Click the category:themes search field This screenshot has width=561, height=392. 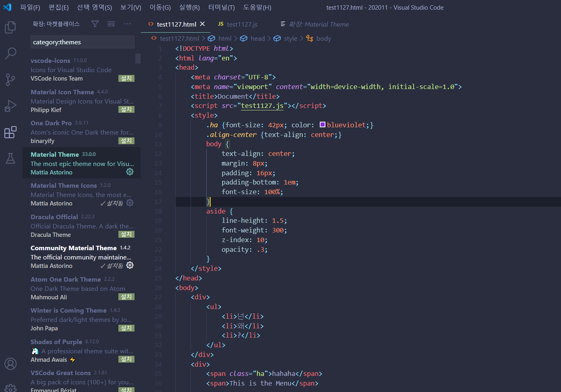[x=83, y=42]
